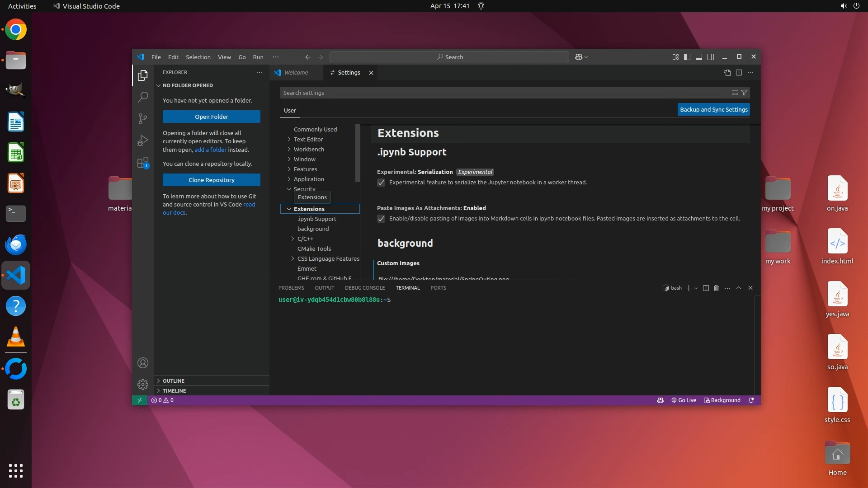Open the Run and Debug view
The height and width of the screenshot is (488, 868).
(x=143, y=141)
